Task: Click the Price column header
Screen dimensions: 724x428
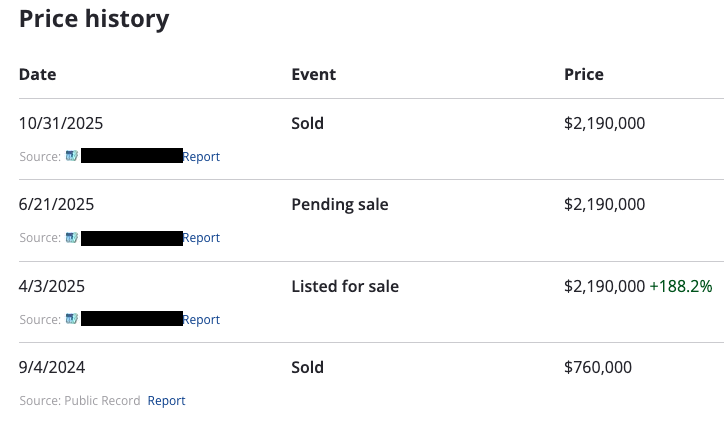Action: (x=584, y=74)
